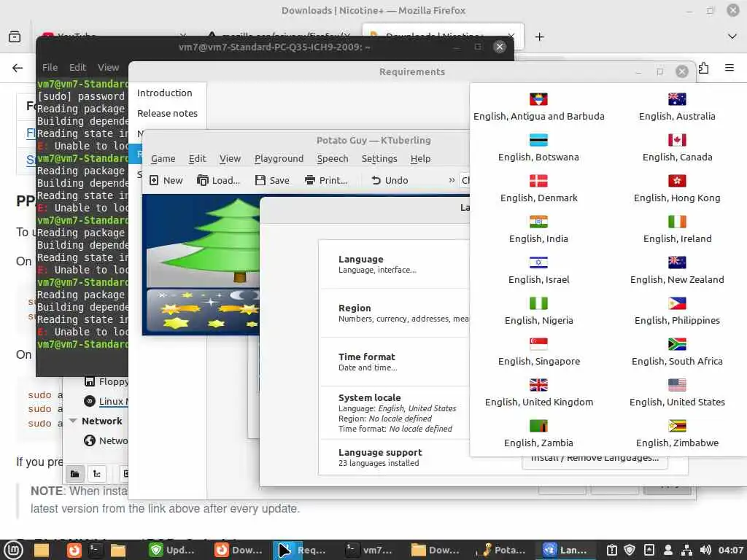This screenshot has width=747, height=560.
Task: Click Install / Remove Languages button
Action: [595, 458]
